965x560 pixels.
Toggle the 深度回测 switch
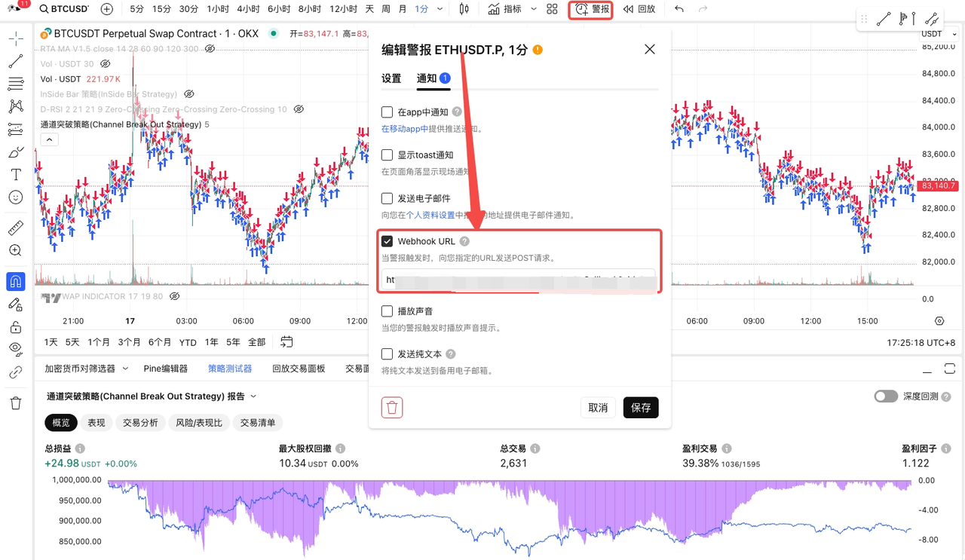(886, 396)
